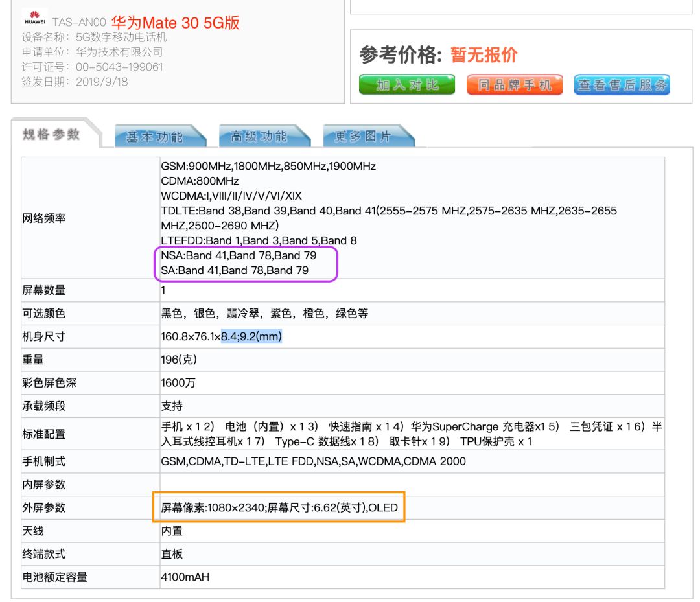This screenshot has height=602, width=700.
Task: Click the SA:Band 41,Band 78 line
Action: (x=235, y=270)
